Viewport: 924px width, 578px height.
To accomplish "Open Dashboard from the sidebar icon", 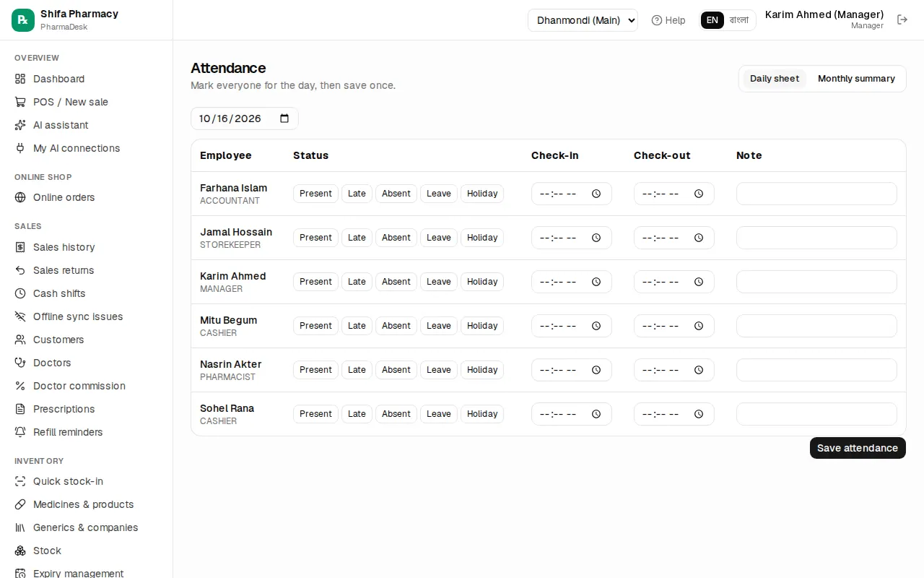I will (x=20, y=79).
